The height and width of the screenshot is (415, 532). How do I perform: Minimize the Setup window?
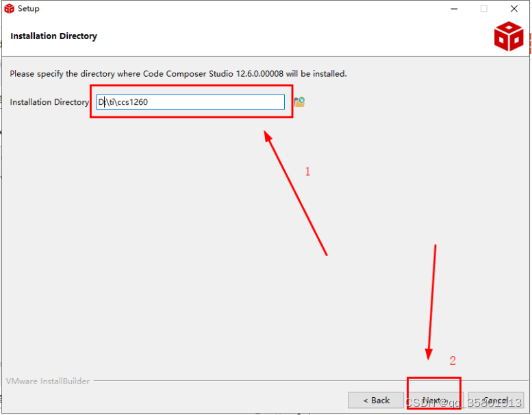click(454, 9)
